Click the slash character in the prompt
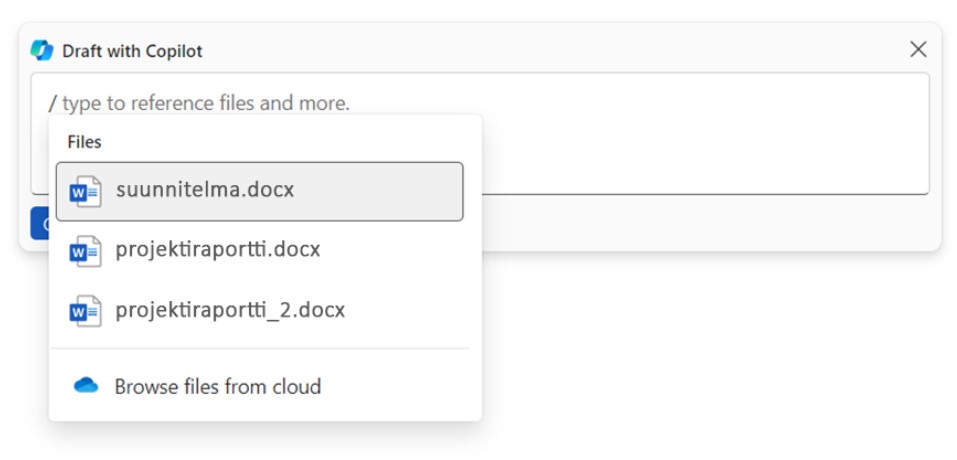Viewport: 957px width, 460px height. 53,103
